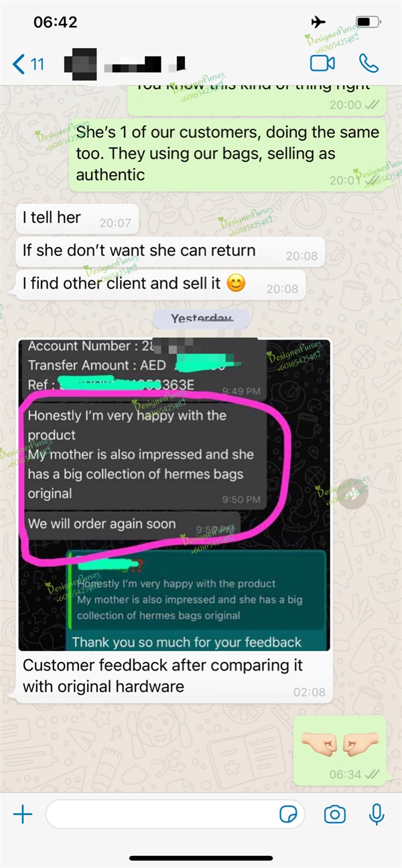This screenshot has width=402, height=868.
Task: Go back using the chevron arrow
Action: tap(18, 64)
